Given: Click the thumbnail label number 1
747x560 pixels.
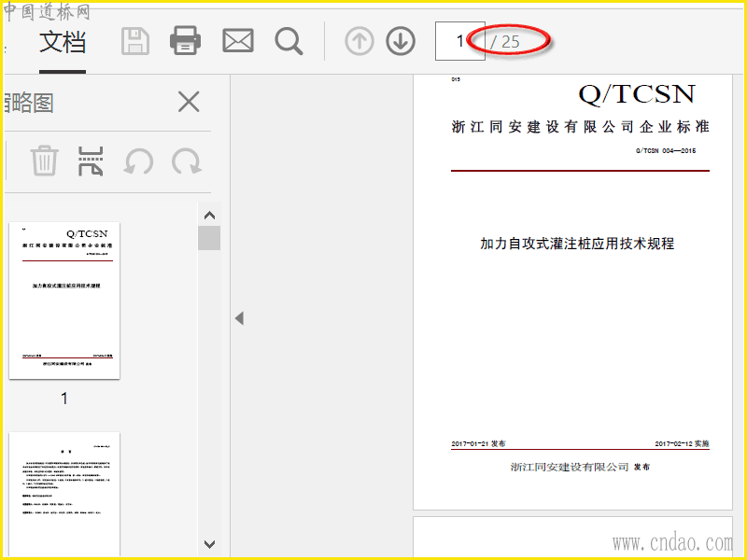Looking at the screenshot, I should 64,399.
